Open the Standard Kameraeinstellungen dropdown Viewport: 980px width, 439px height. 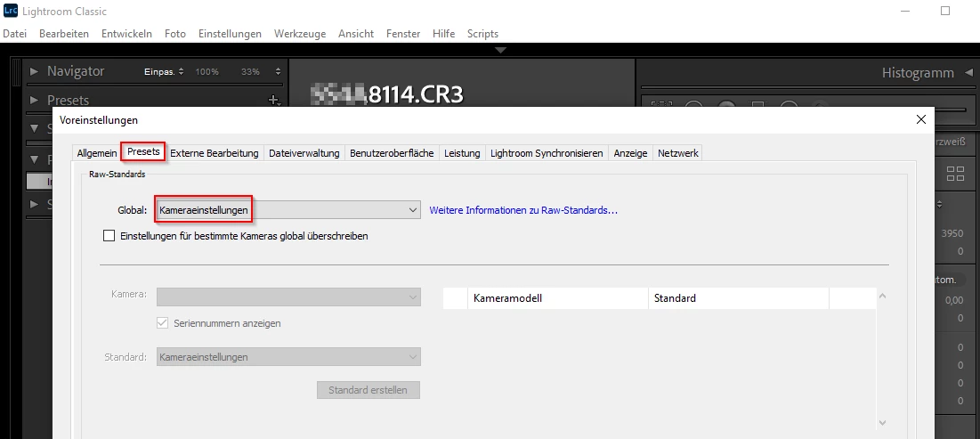288,357
